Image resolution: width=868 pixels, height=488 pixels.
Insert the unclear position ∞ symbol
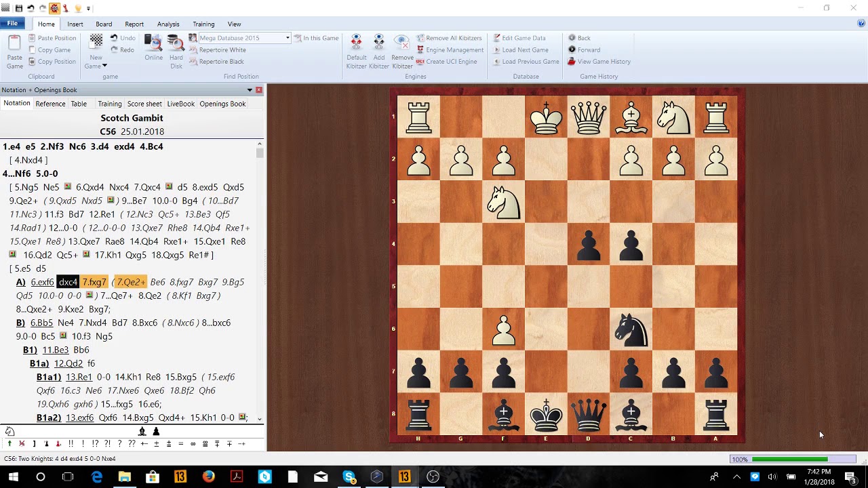click(x=193, y=444)
